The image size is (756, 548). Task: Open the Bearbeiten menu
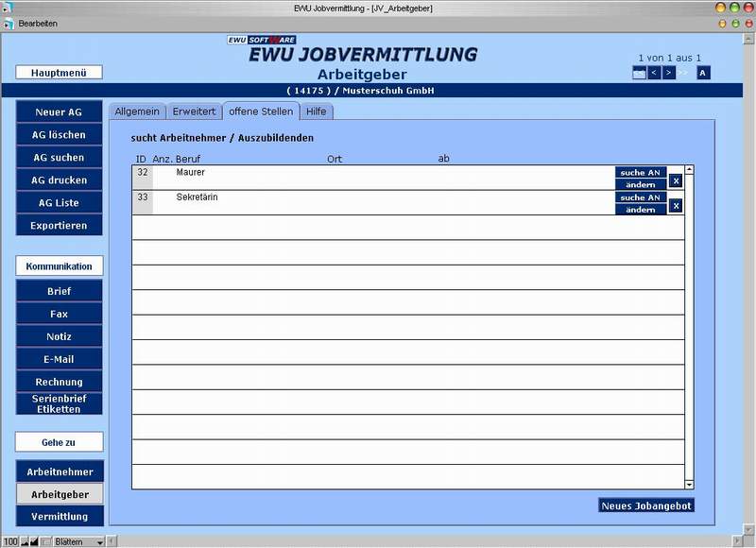click(38, 24)
